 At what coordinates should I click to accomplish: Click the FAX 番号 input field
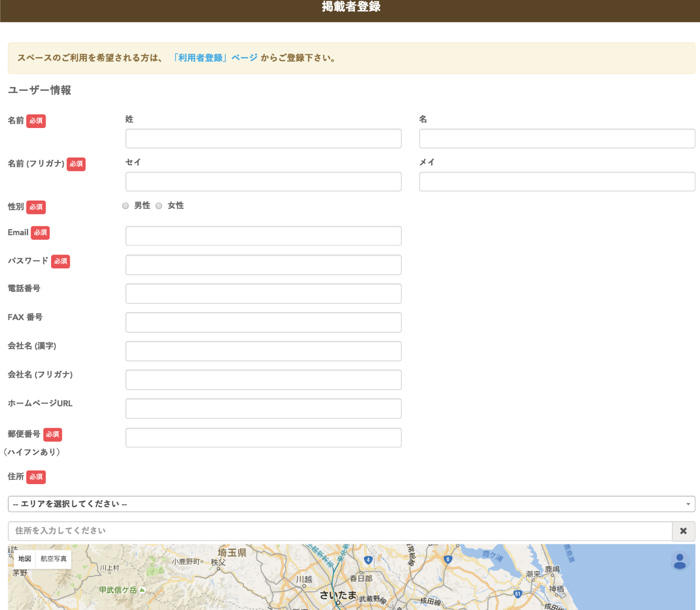[263, 322]
